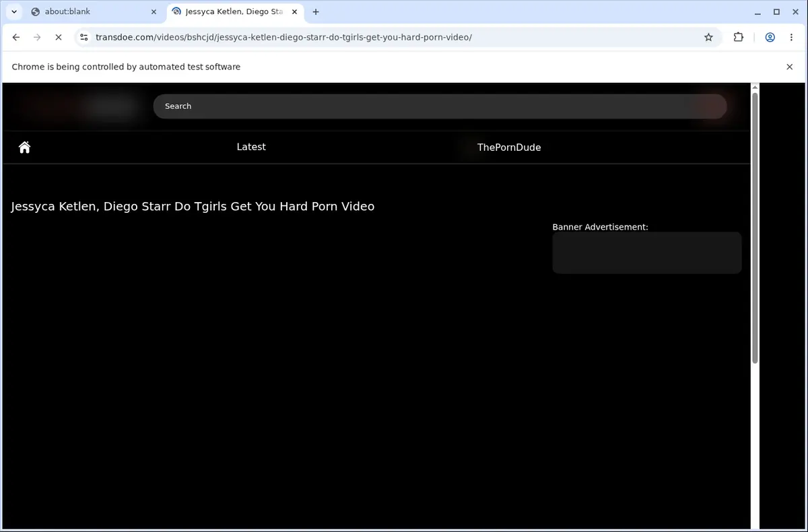Click the site Search field
The height and width of the screenshot is (532, 808).
coord(440,106)
